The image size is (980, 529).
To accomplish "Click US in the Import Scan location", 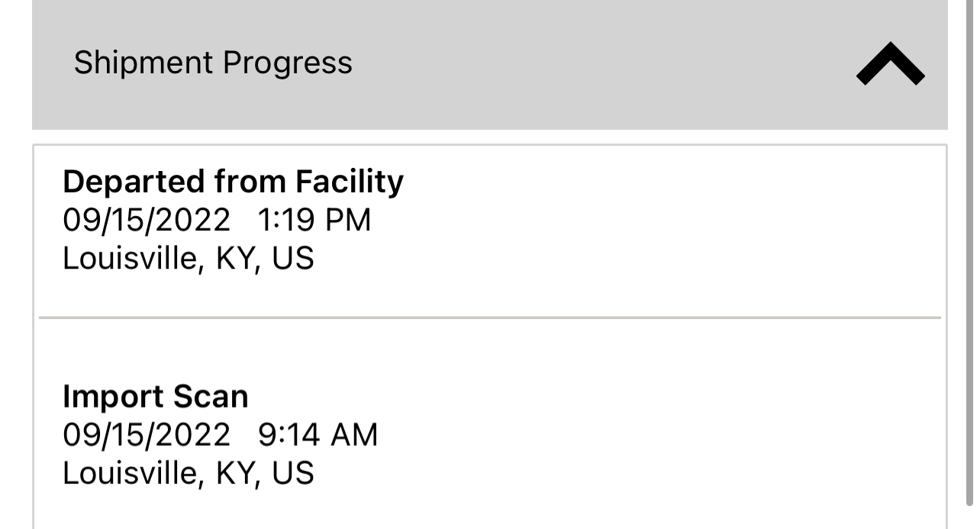I will pos(293,473).
